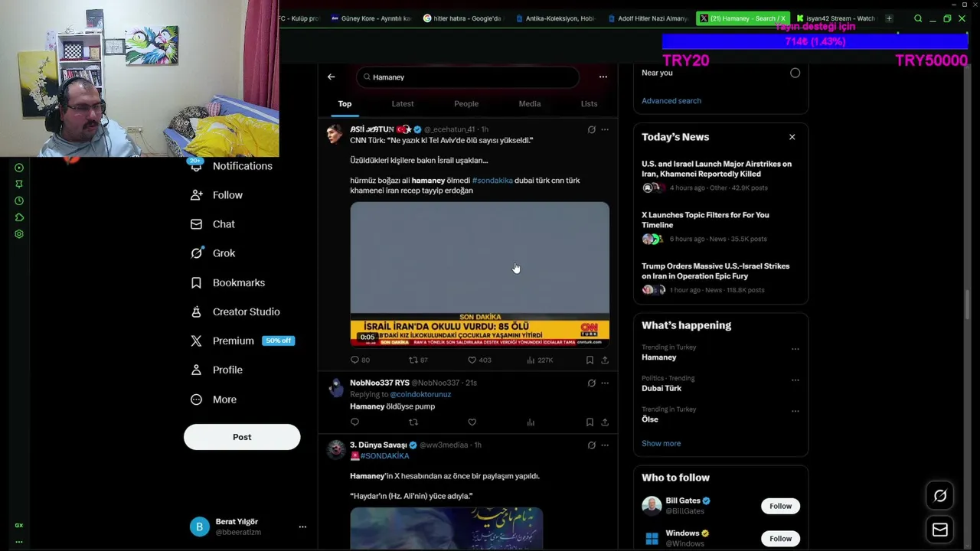Open more options on ASİ HATUN tweet
This screenshot has width=980, height=551.
(605, 129)
